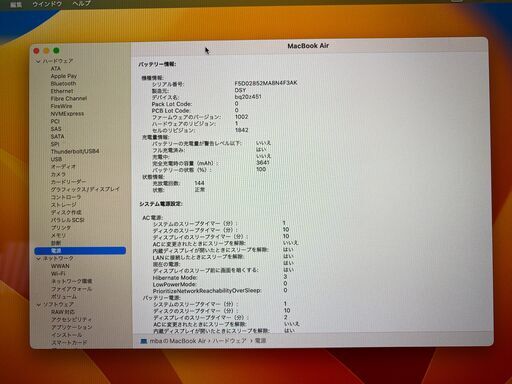This screenshot has width=512, height=384.
Task: Click device name value bq20z451
Action: click(248, 97)
